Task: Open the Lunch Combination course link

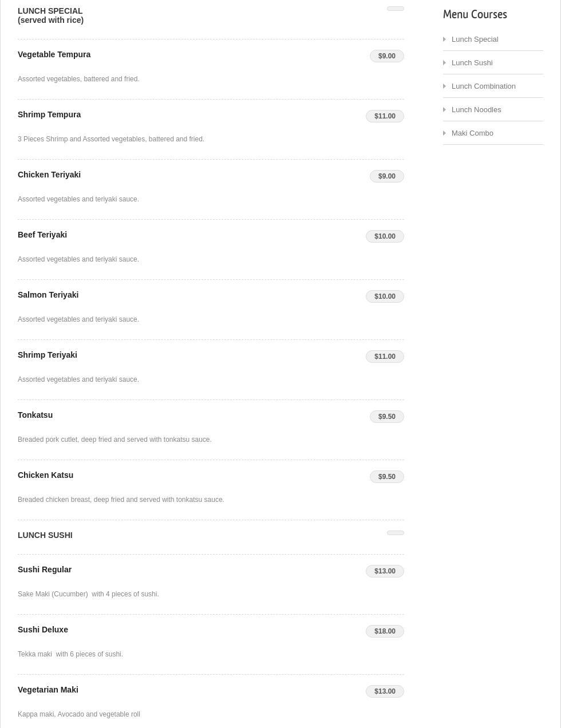Action: (483, 86)
